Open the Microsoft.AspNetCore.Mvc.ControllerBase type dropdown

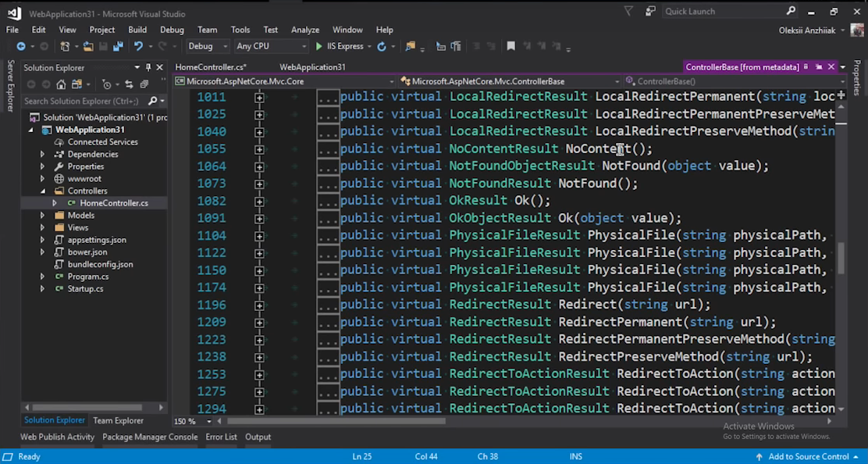(x=509, y=81)
